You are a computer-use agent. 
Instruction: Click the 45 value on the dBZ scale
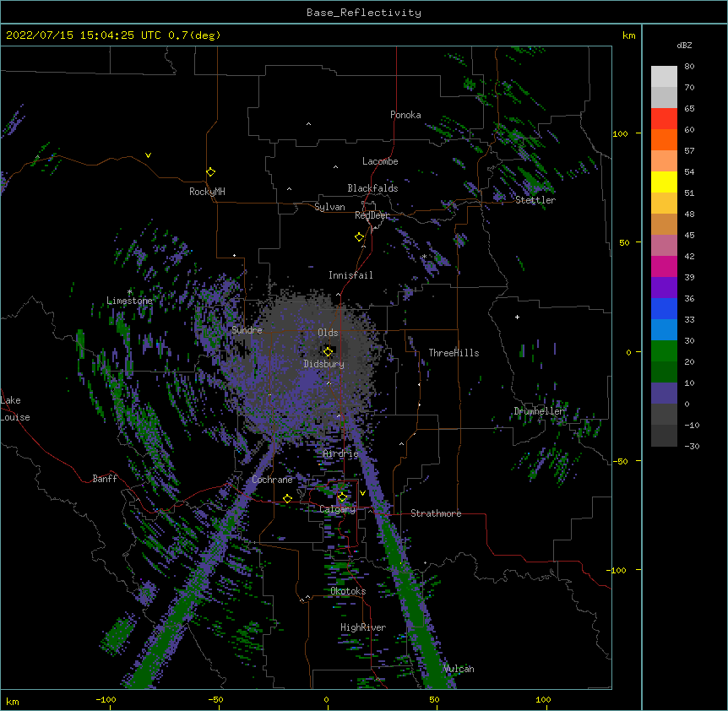689,236
